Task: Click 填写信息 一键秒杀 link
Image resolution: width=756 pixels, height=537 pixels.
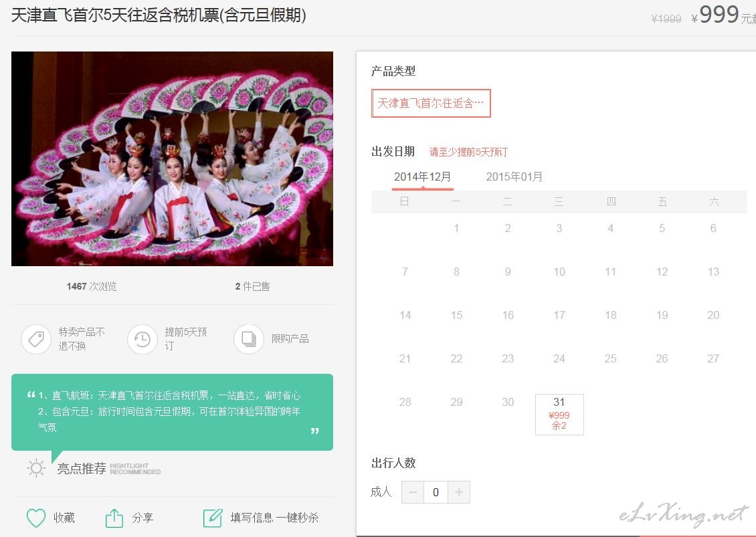Action: pyautogui.click(x=274, y=518)
